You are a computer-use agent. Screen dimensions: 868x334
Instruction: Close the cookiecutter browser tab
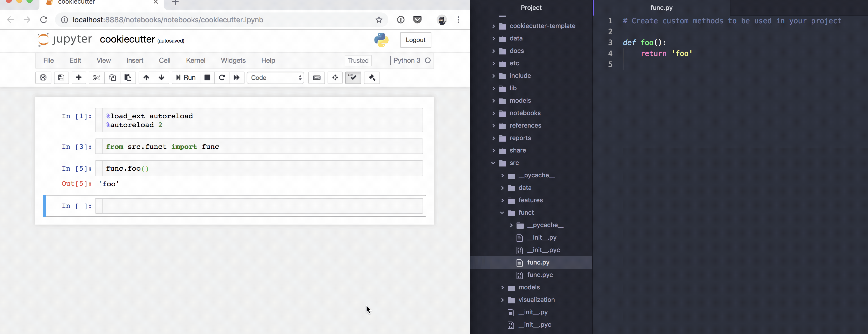tap(156, 2)
